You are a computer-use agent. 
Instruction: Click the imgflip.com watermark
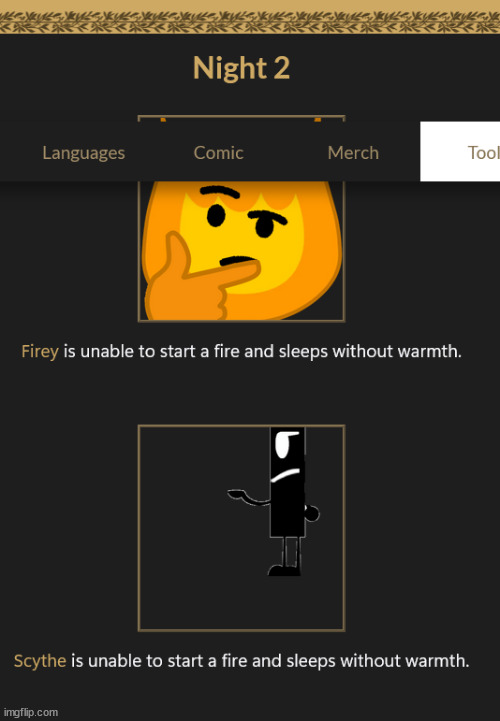coord(31,712)
